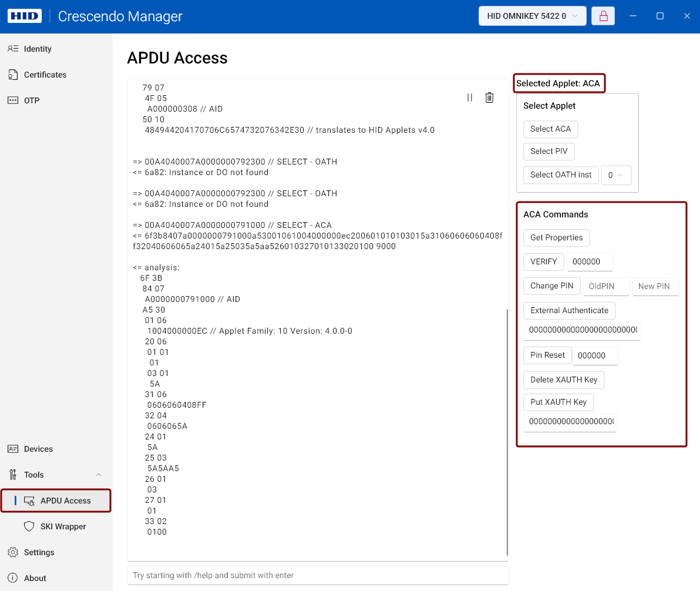Focus the Pin Reset value field
Image resolution: width=700 pixels, height=591 pixels.
[595, 355]
